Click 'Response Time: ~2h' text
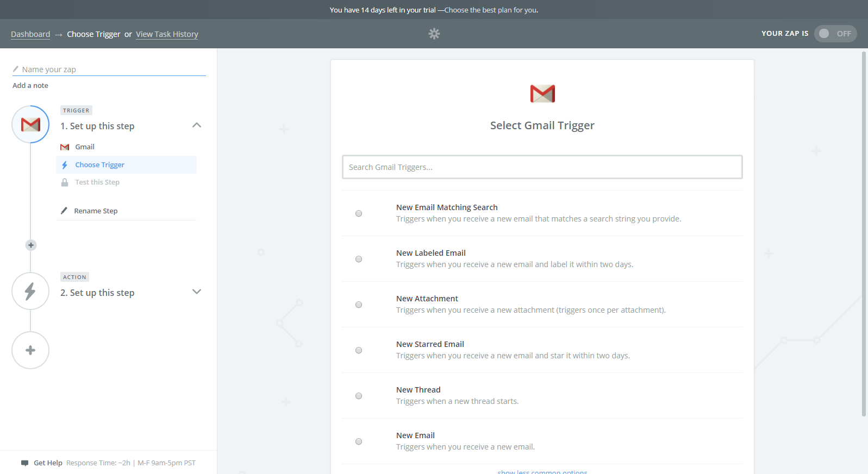This screenshot has width=868, height=474. click(98, 463)
